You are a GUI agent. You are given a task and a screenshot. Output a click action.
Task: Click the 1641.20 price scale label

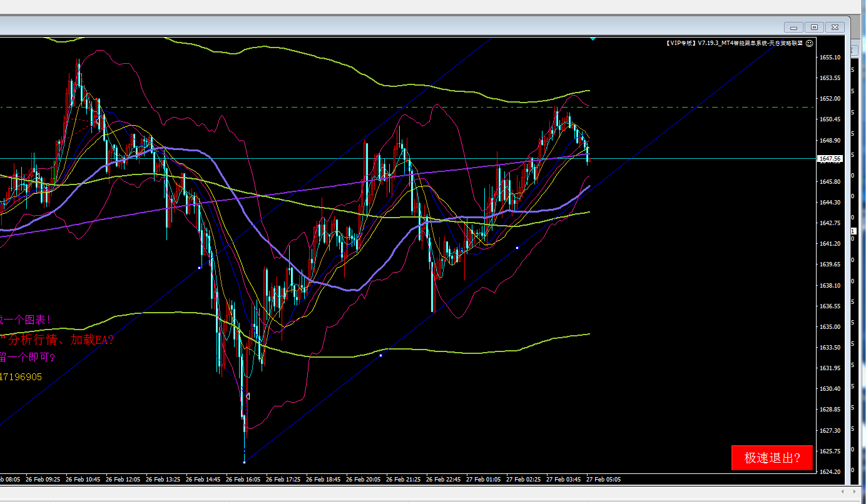[829, 243]
